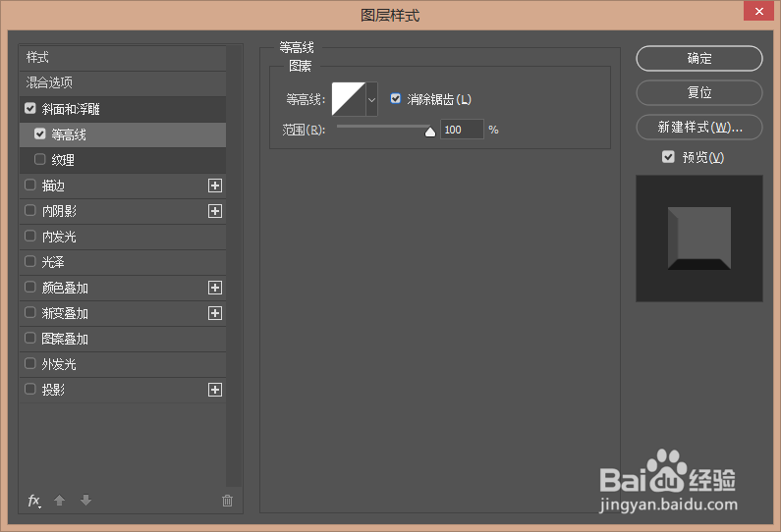Click the move effect down arrow
The image size is (781, 532).
pyautogui.click(x=85, y=501)
